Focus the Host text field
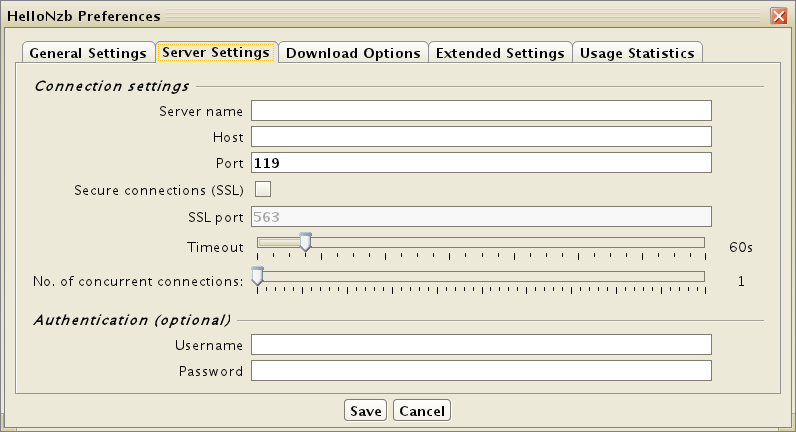Image resolution: width=796 pixels, height=432 pixels. click(481, 137)
